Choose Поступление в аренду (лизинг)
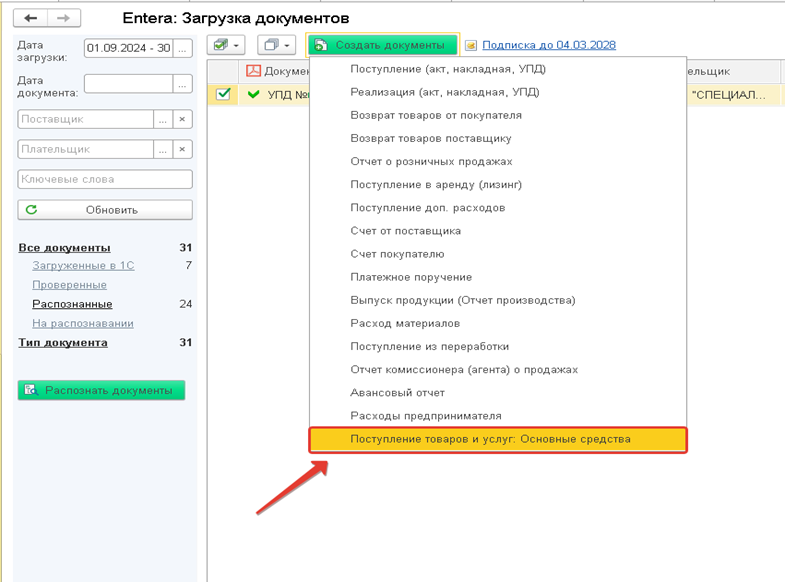This screenshot has height=582, width=785. point(498,185)
